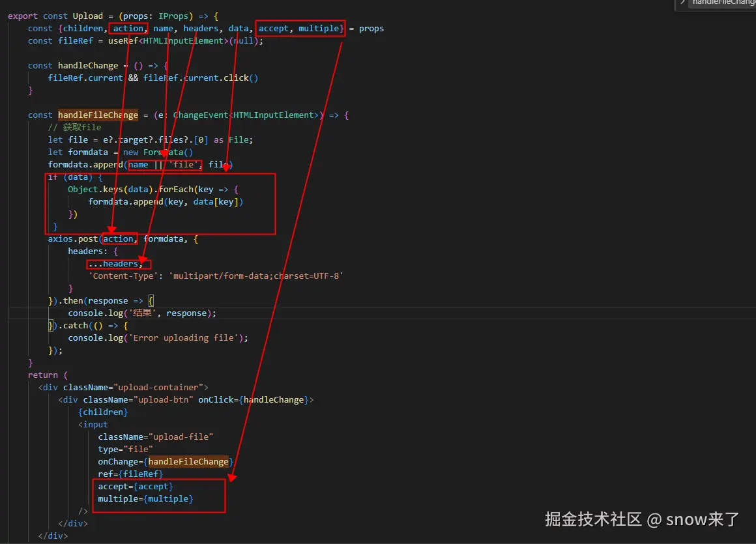Click '{children}' inside the JSX
The height and width of the screenshot is (544, 756).
[103, 412]
